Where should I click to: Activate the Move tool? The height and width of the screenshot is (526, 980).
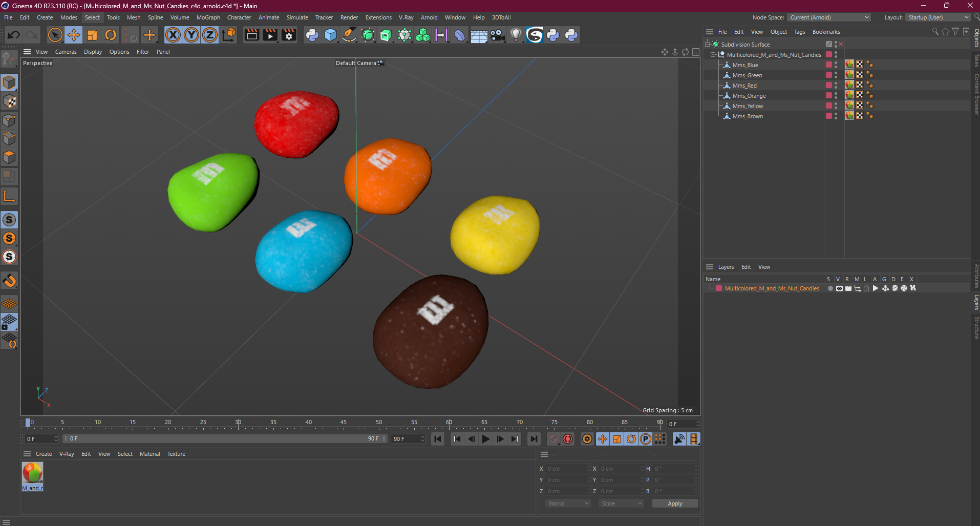(73, 35)
